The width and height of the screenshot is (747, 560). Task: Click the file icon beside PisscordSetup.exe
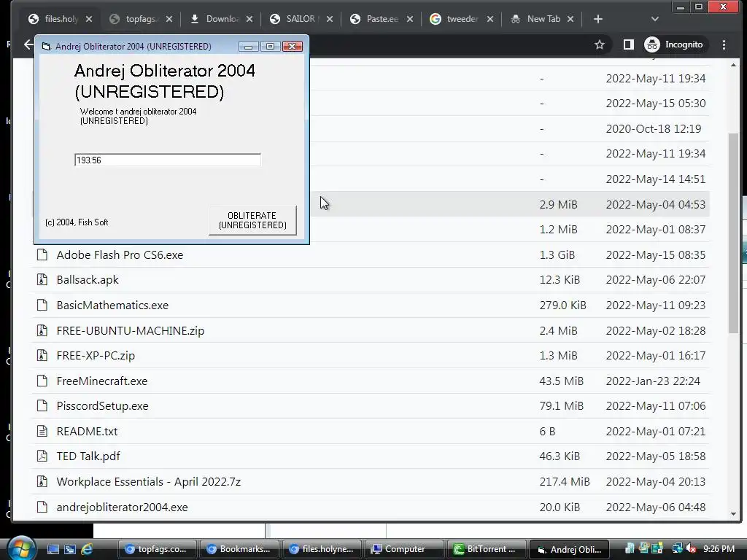[42, 405]
